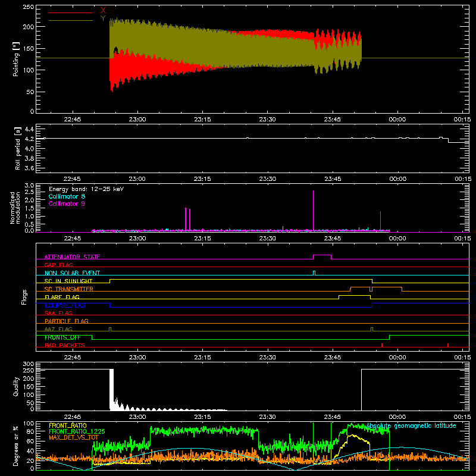Click the FLARE_FLAG label
The height and width of the screenshot is (476, 476).
tap(62, 297)
